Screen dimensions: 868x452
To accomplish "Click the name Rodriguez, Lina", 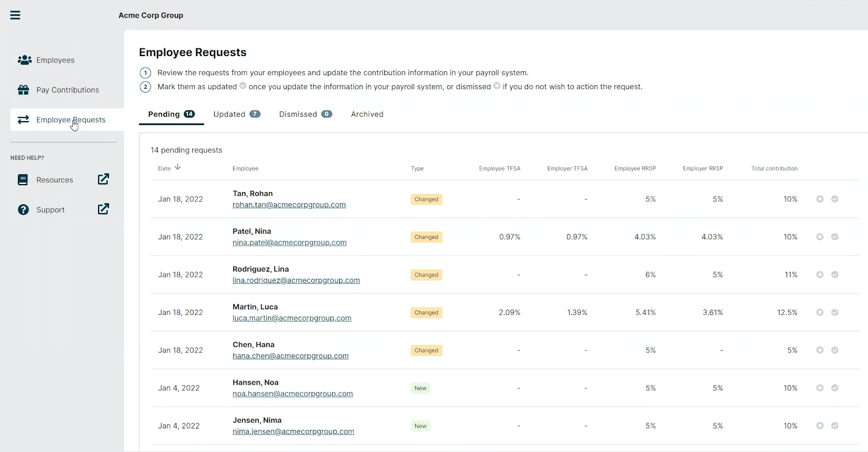I will [x=260, y=269].
